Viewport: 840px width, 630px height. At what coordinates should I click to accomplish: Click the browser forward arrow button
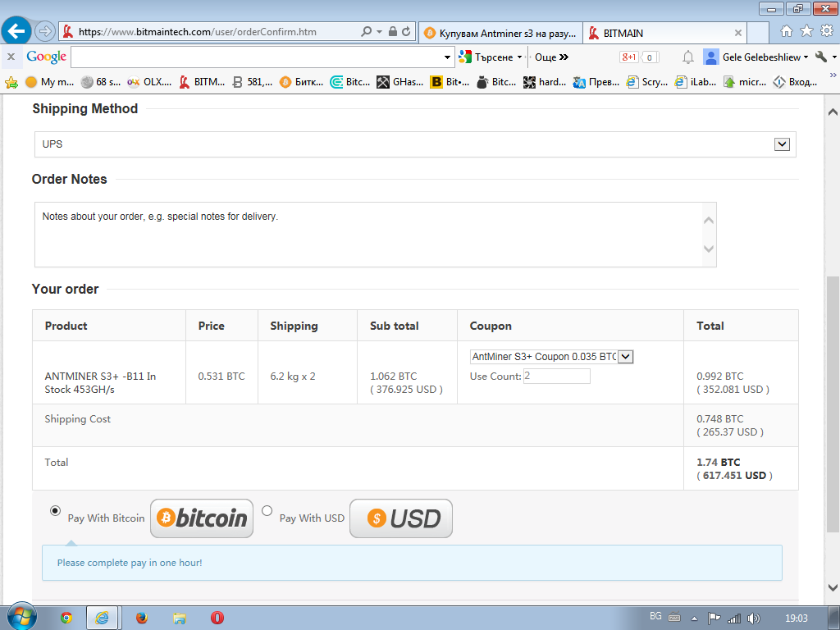point(45,31)
